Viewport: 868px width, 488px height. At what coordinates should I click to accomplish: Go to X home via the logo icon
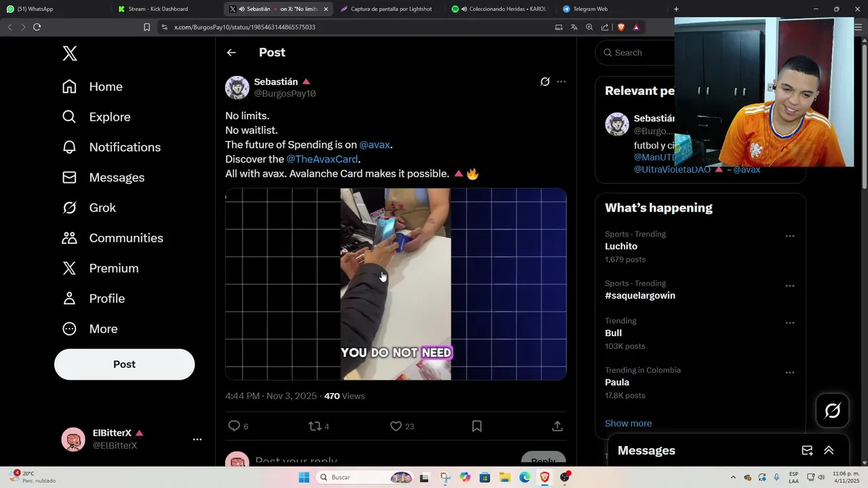[x=70, y=54]
